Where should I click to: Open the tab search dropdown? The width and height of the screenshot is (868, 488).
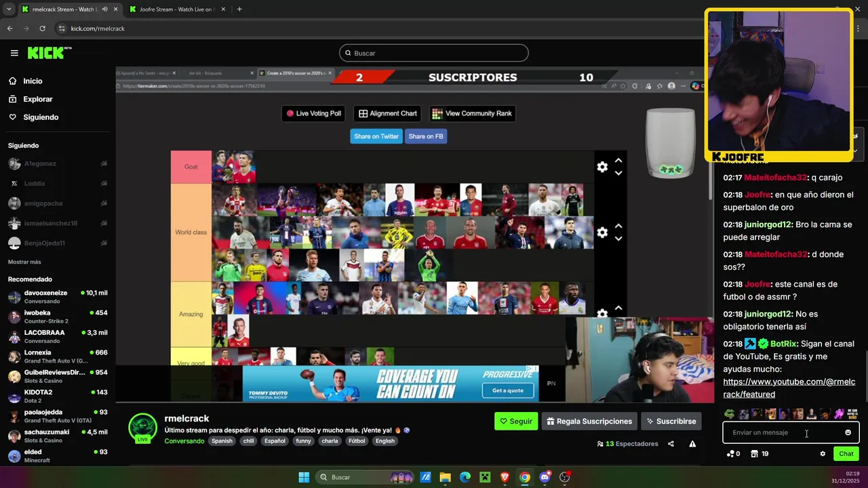coord(9,9)
